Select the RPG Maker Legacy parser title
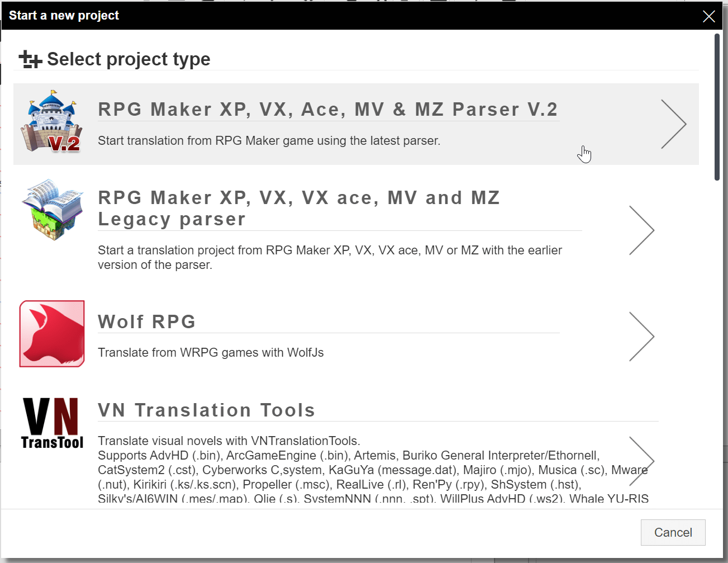The height and width of the screenshot is (563, 728). pyautogui.click(x=299, y=208)
